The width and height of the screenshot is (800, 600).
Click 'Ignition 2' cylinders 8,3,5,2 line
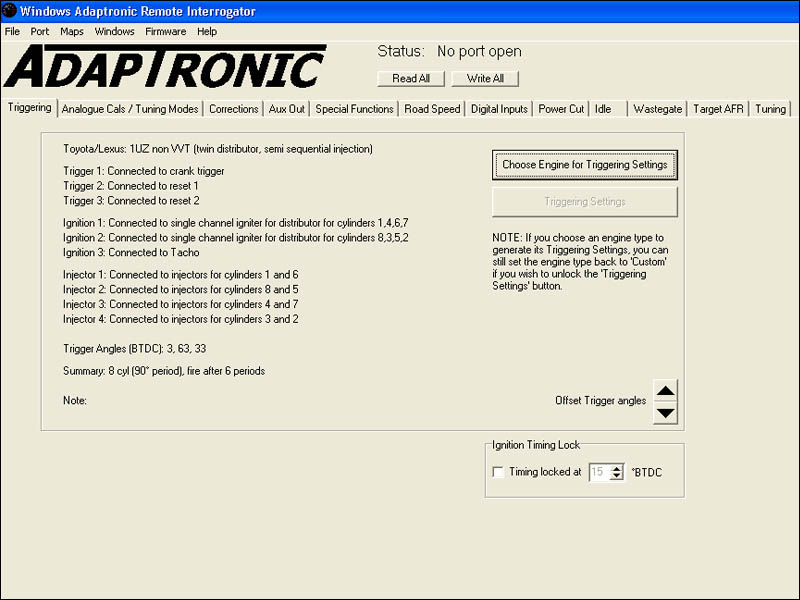pos(236,238)
